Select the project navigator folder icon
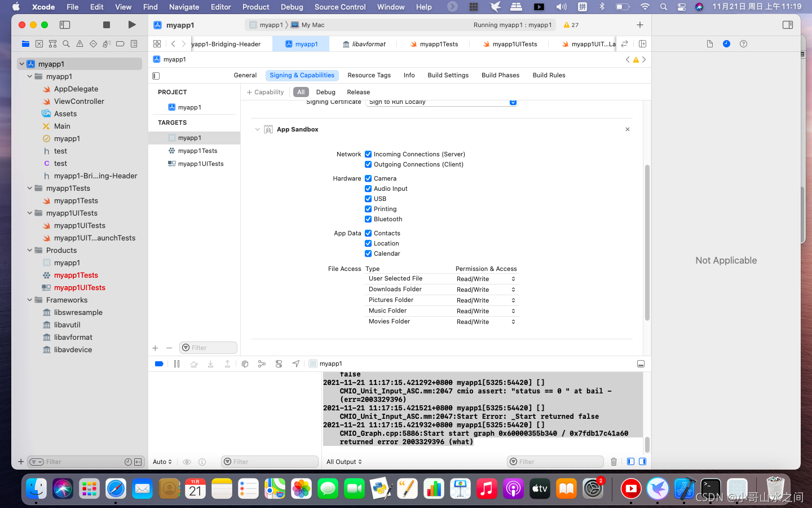The width and height of the screenshot is (812, 508). (25, 43)
